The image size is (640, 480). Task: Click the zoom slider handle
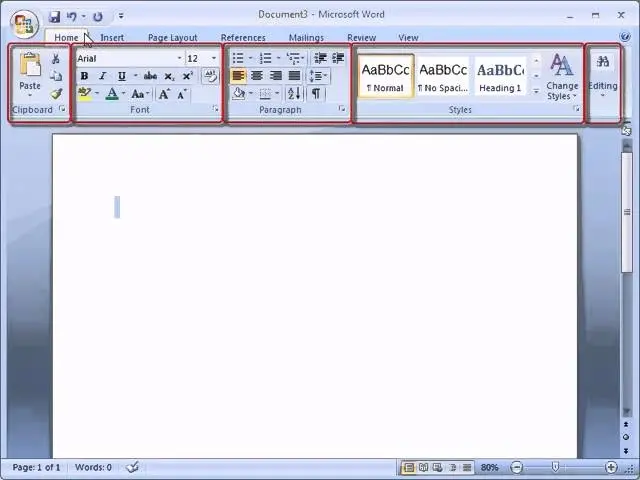coord(556,467)
